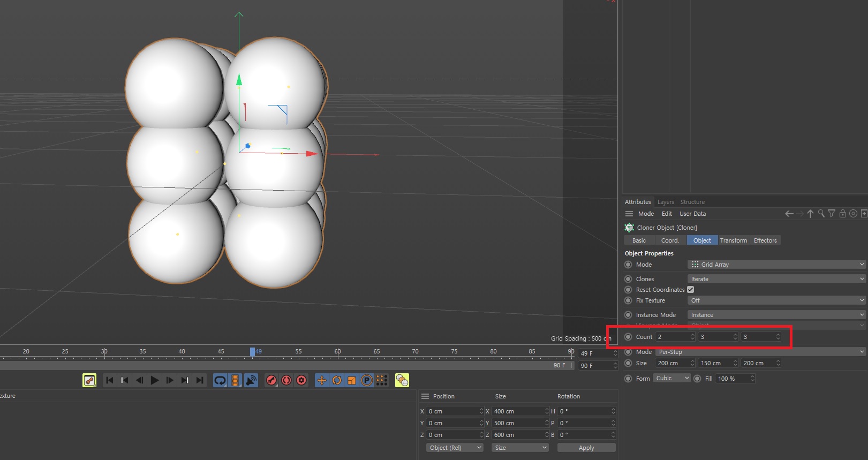Open the User Data menu
The width and height of the screenshot is (868, 460).
[692, 214]
